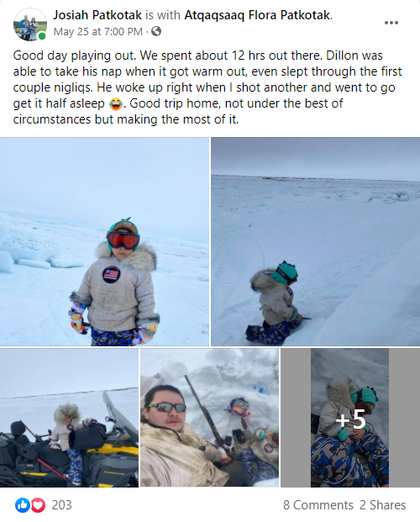The image size is (420, 522).
Task: Open the three-dot post options menu
Action: click(391, 23)
